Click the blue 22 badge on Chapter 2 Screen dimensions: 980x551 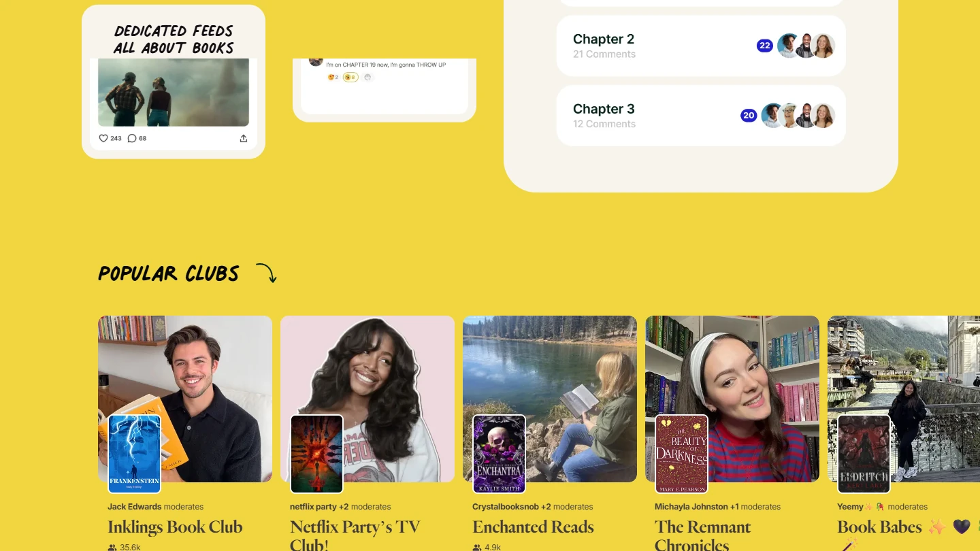pyautogui.click(x=765, y=46)
